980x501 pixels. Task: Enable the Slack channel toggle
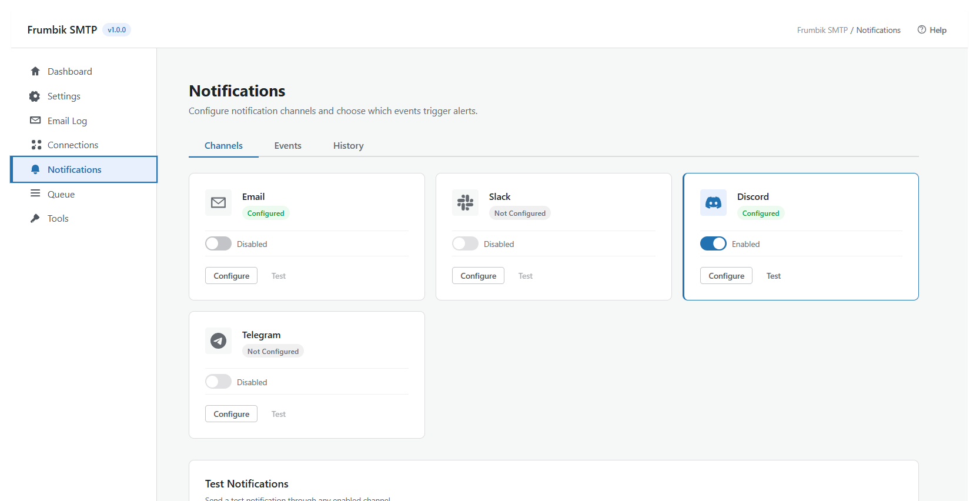[465, 243]
